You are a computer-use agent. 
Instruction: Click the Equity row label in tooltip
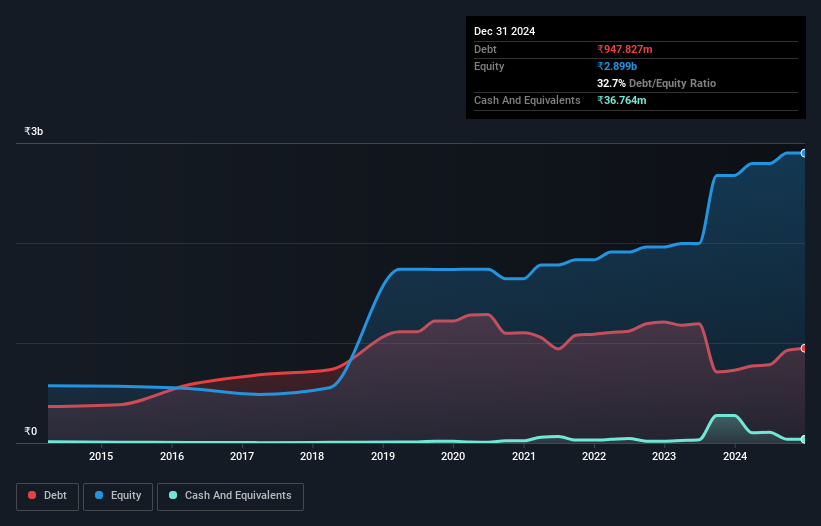(x=489, y=66)
